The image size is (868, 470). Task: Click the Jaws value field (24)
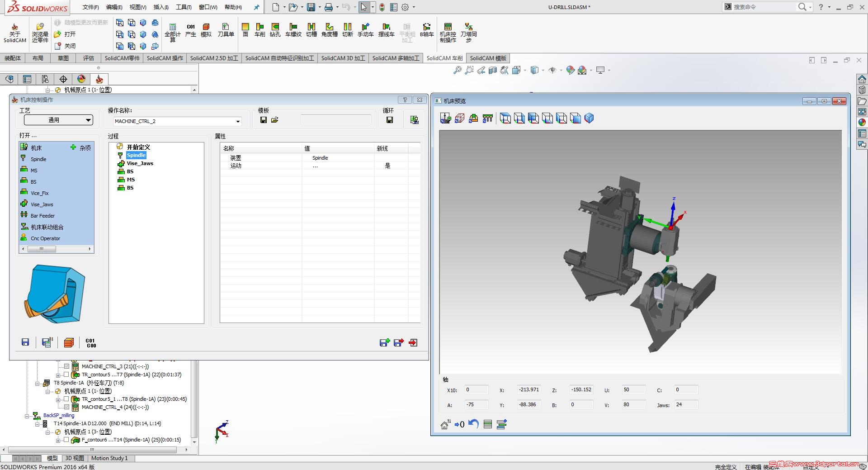pos(686,404)
